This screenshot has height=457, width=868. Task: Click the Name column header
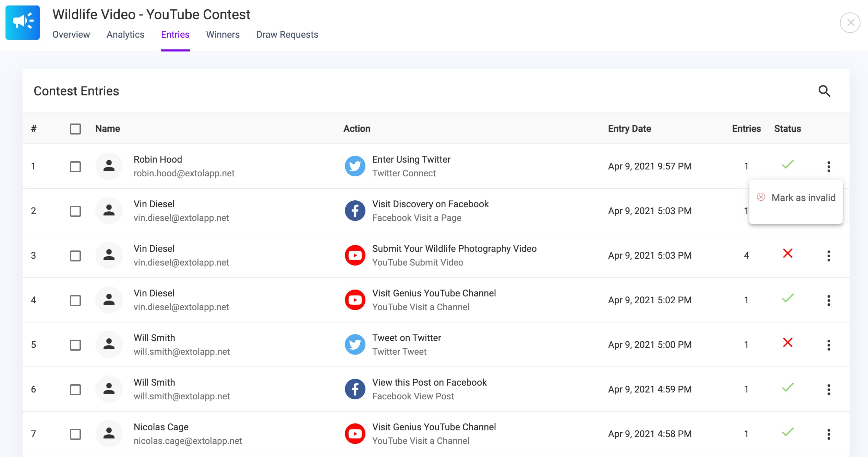[x=108, y=129]
